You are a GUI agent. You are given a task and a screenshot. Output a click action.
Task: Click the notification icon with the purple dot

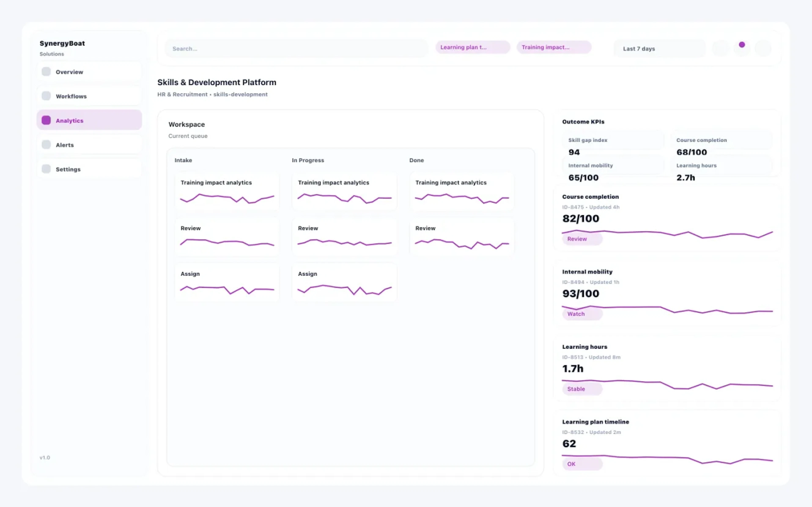point(742,48)
